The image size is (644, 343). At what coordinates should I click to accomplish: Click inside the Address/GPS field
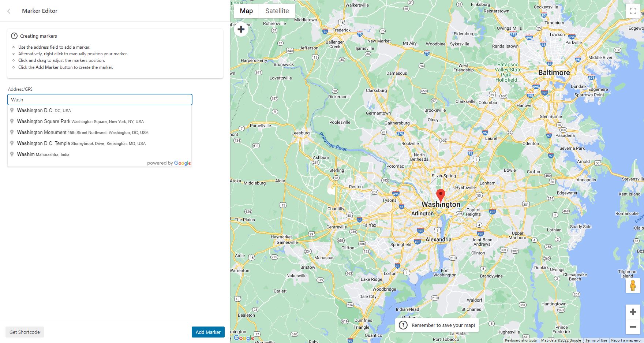coord(99,99)
